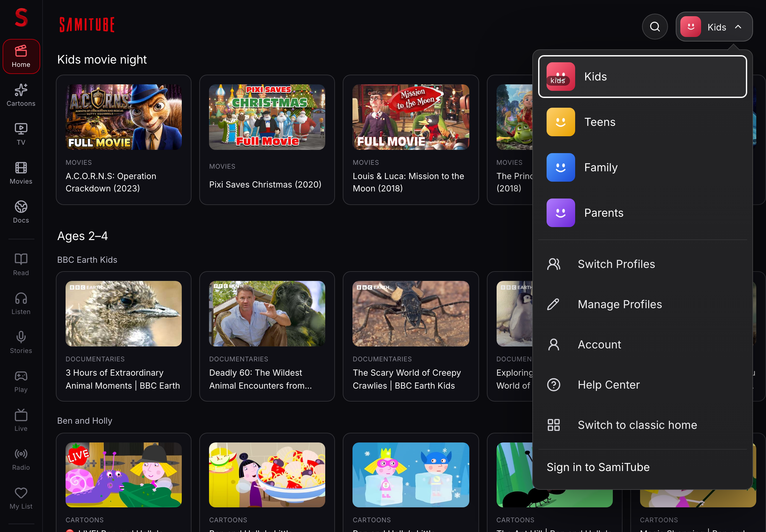This screenshot has width=766, height=532.
Task: Click the grid icon for classic home
Action: pyautogui.click(x=554, y=425)
